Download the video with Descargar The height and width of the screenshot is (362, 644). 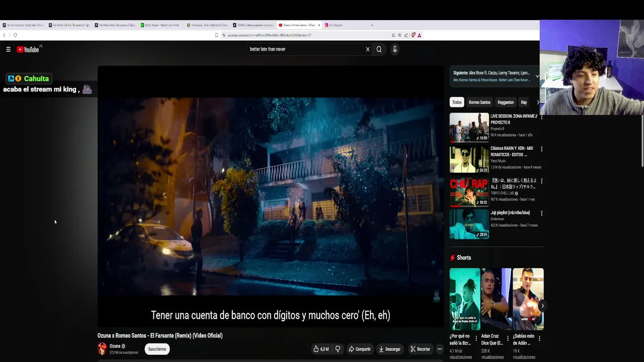tap(390, 349)
